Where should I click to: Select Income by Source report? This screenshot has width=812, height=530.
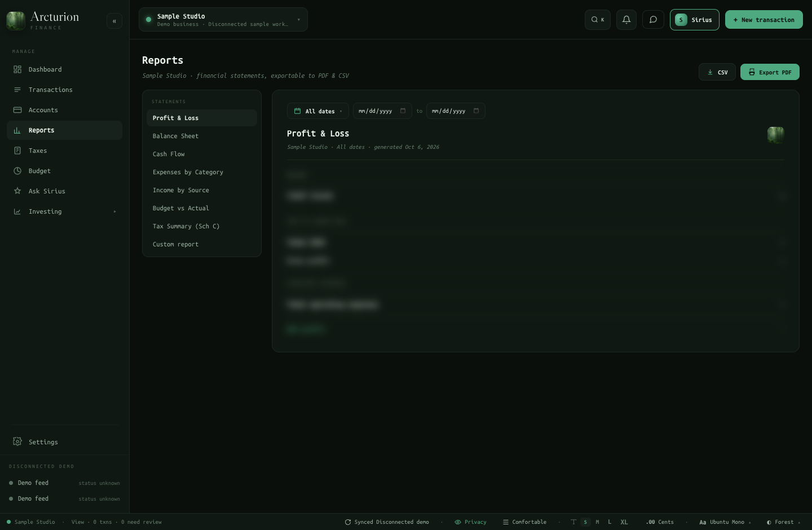[x=202, y=190]
